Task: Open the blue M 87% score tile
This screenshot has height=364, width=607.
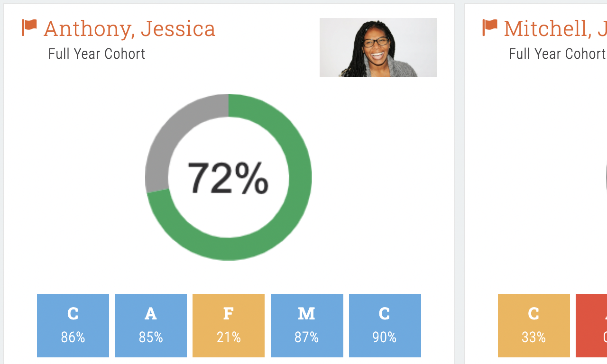Action: click(307, 326)
